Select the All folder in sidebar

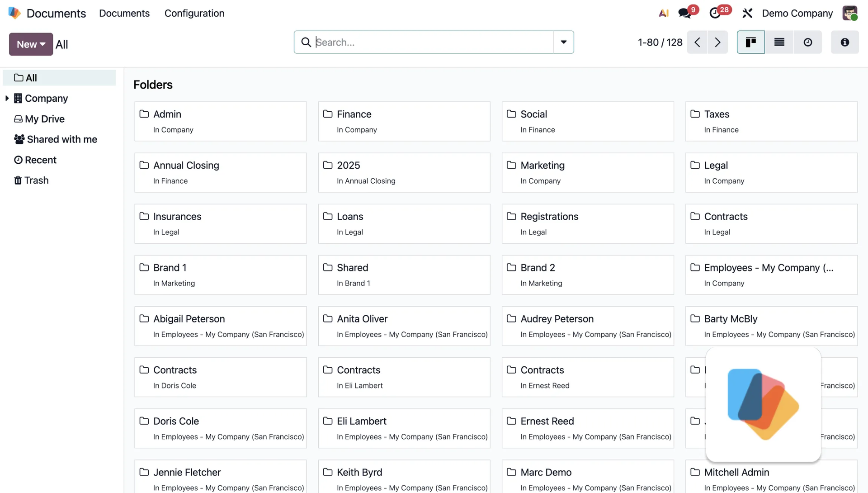pyautogui.click(x=59, y=78)
